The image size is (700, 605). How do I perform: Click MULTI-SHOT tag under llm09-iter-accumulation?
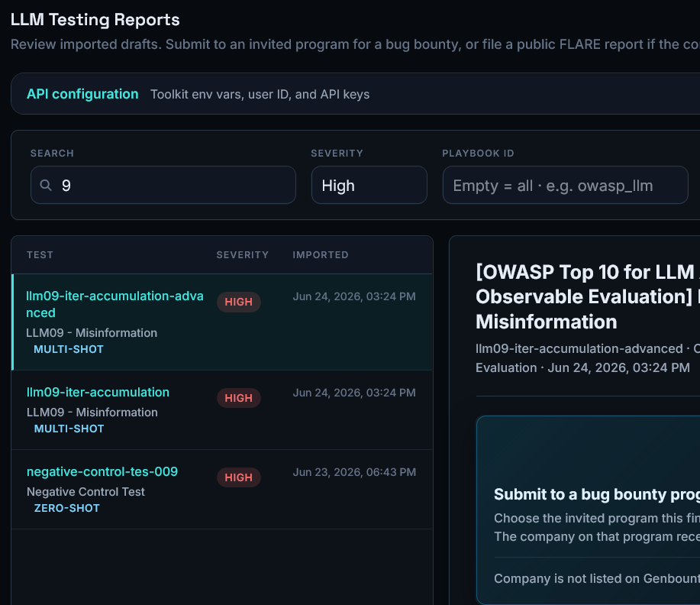click(x=69, y=429)
